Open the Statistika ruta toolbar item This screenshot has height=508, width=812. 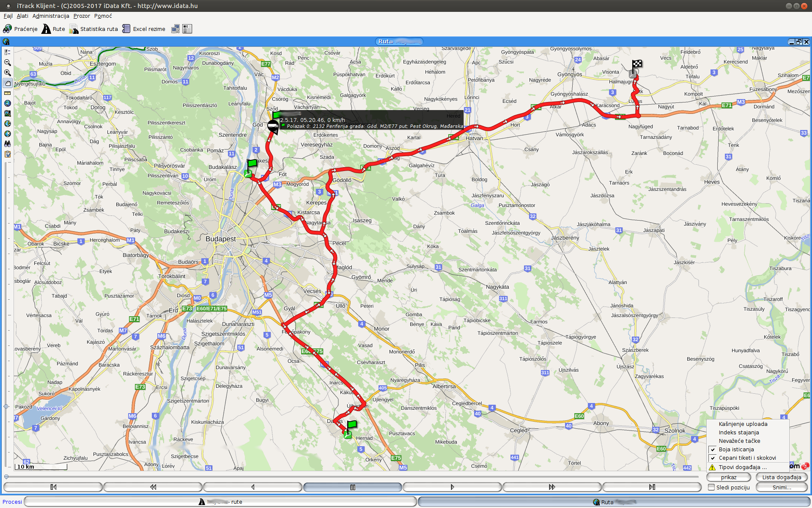point(94,29)
